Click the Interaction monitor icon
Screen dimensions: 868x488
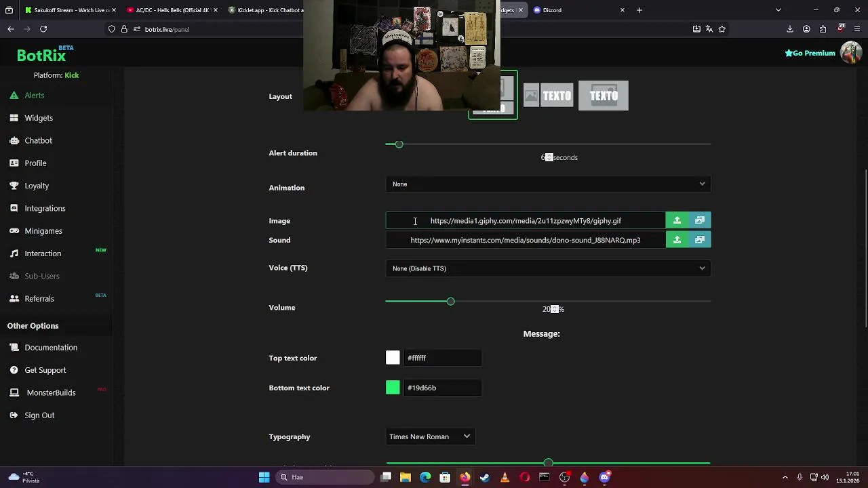point(14,253)
